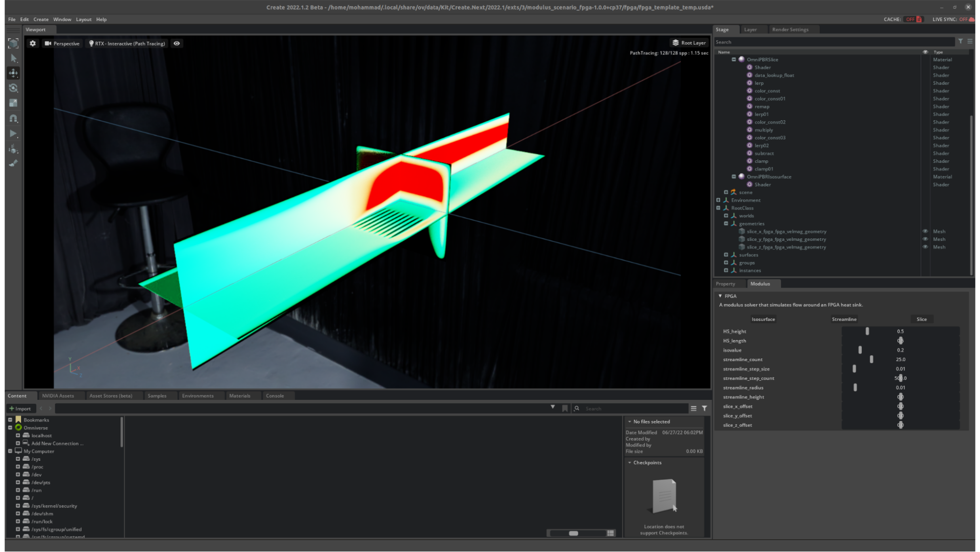Viewport: 980px width, 552px height.
Task: Adjust the isovalue slider in Modulus panel
Action: click(860, 350)
